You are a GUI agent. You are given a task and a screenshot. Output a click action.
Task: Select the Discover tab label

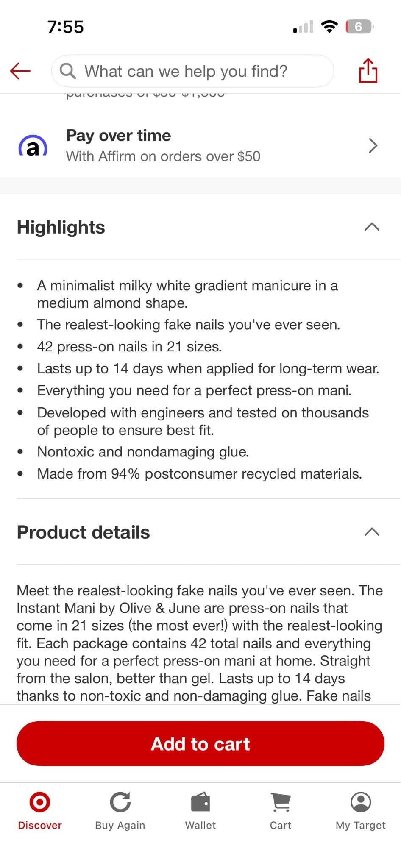click(40, 825)
